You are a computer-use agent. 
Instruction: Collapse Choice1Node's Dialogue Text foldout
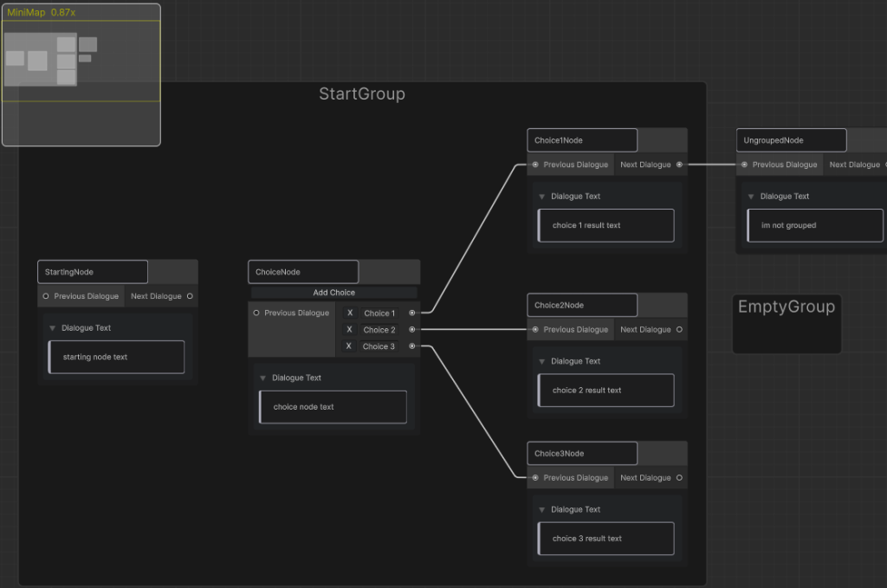click(542, 197)
